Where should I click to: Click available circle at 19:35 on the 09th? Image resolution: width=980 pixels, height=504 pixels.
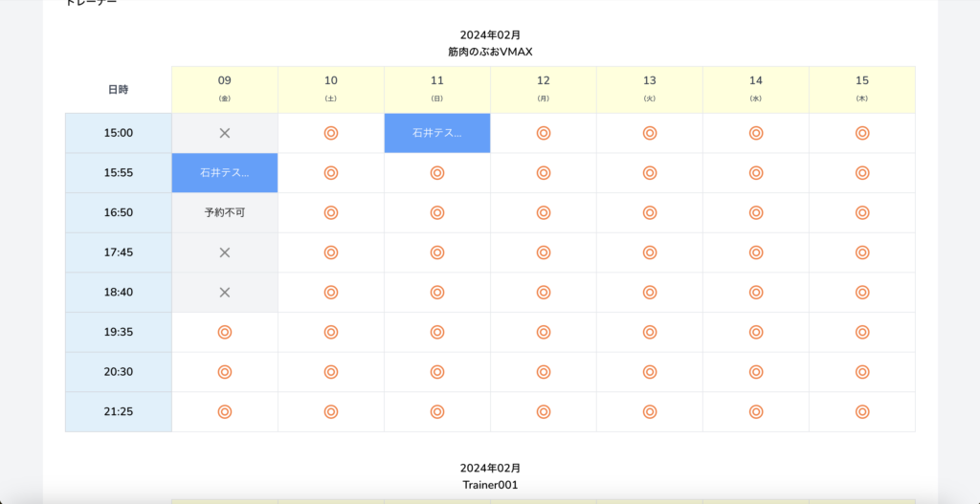pos(225,332)
